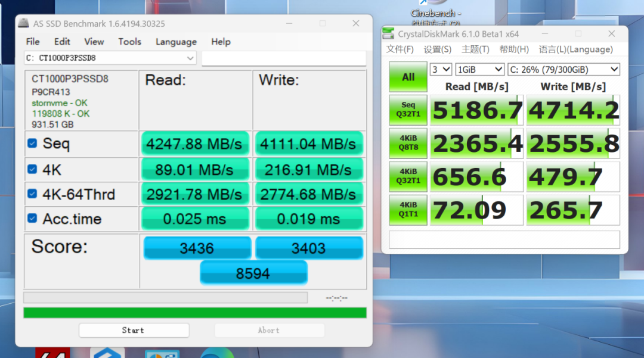Click the alignment status '119808 K - OK'

(61, 114)
